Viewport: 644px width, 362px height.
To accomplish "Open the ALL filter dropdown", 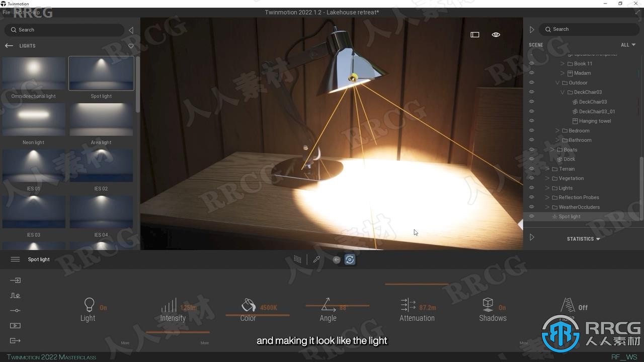I will 628,45.
